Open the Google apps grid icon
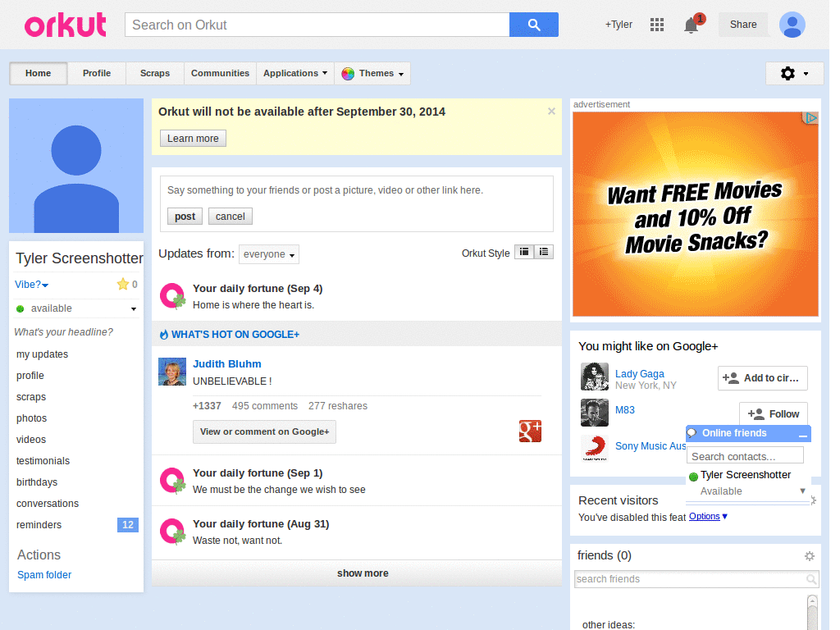This screenshot has height=630, width=840. pos(657,25)
